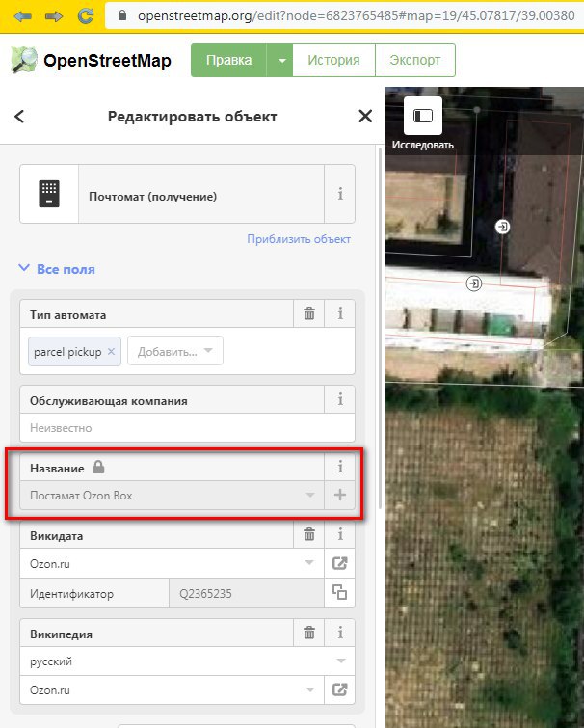This screenshot has height=728, width=584.
Task: Close the Редактировать объект panel
Action: click(365, 116)
